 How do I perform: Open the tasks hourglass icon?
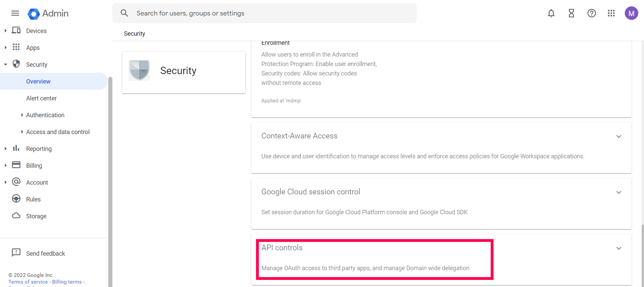(x=571, y=13)
